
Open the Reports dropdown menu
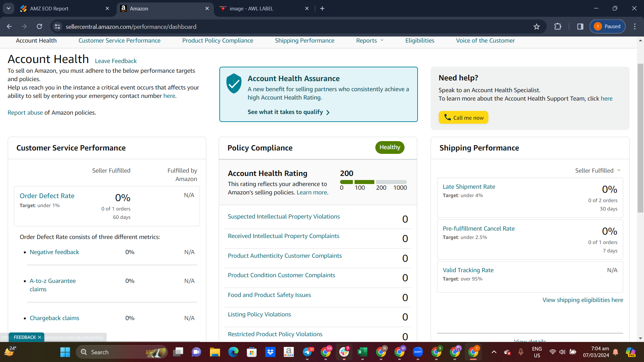(x=370, y=41)
